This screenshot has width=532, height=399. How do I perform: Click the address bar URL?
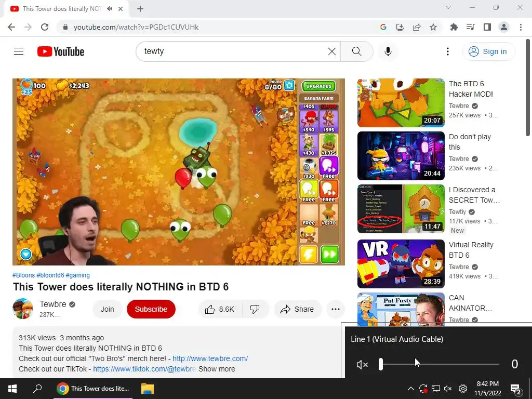[136, 27]
